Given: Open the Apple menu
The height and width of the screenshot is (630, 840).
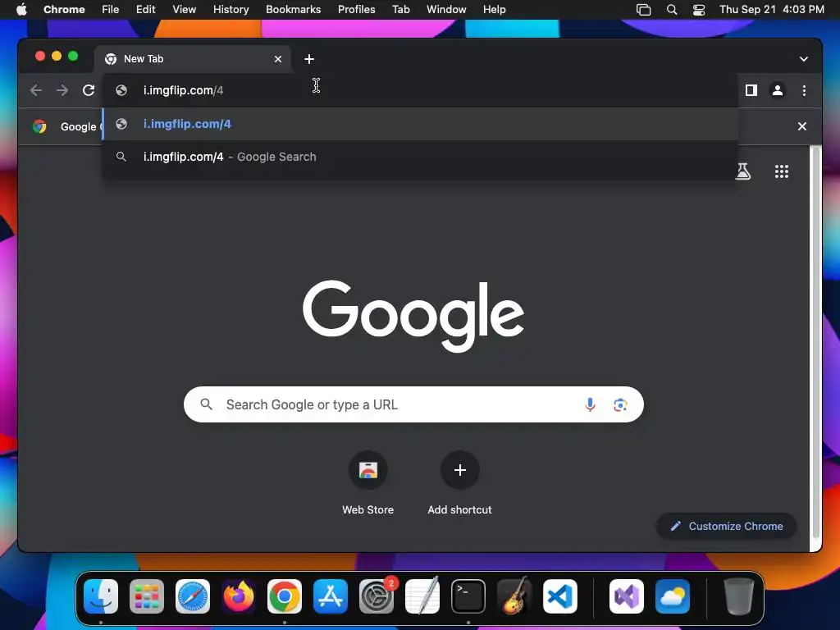Looking at the screenshot, I should pos(21,9).
